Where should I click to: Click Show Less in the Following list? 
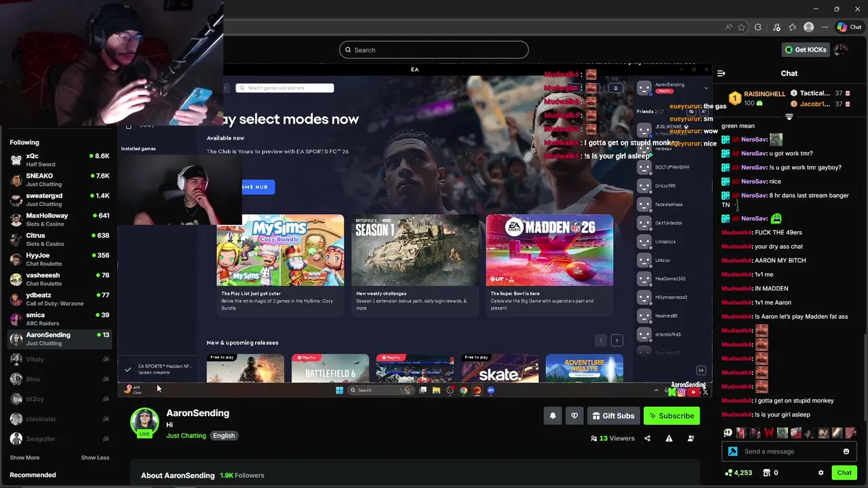(95, 457)
